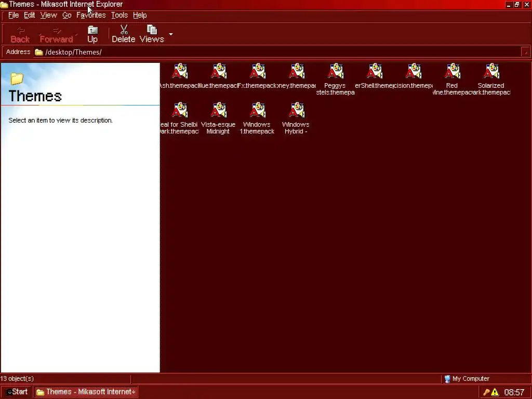Open the Favorites menu

91,15
